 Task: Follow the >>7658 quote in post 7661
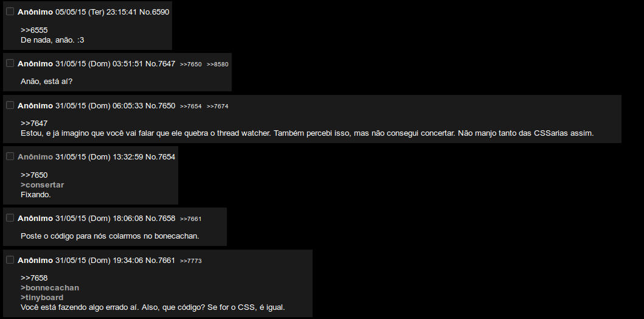click(34, 278)
